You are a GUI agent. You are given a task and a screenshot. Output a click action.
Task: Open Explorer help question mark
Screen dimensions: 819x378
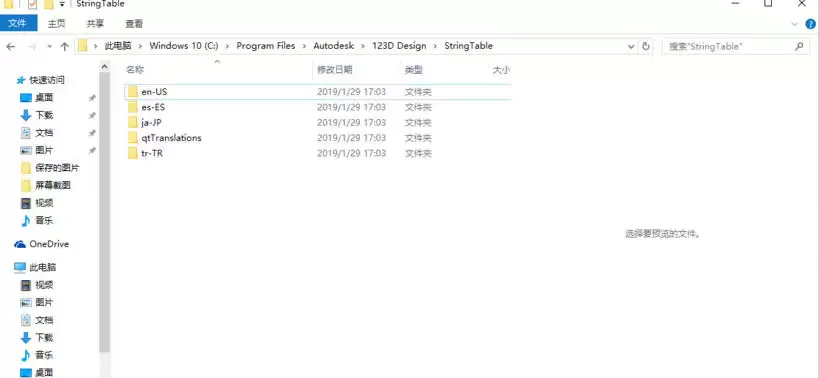click(810, 24)
